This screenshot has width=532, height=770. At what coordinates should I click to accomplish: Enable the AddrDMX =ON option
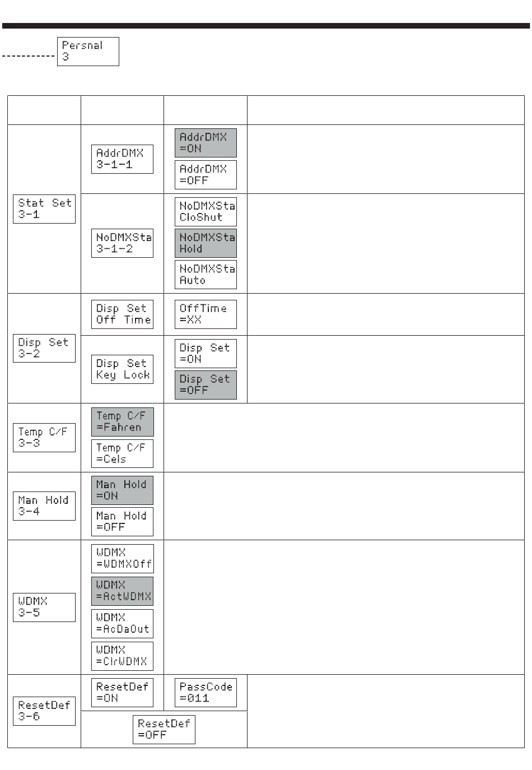(206, 143)
